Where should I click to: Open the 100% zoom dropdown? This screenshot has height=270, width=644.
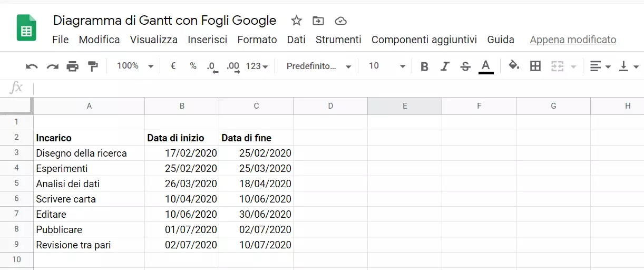(x=135, y=66)
